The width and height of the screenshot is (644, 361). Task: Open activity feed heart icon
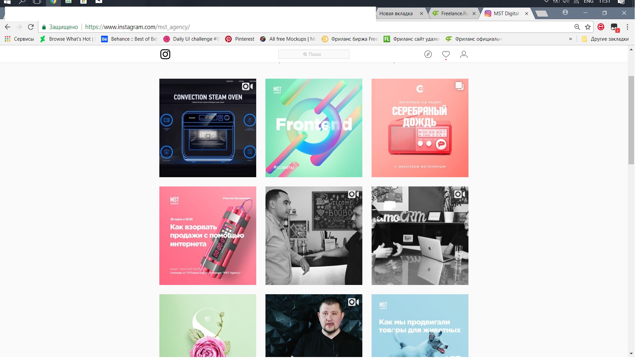(446, 54)
